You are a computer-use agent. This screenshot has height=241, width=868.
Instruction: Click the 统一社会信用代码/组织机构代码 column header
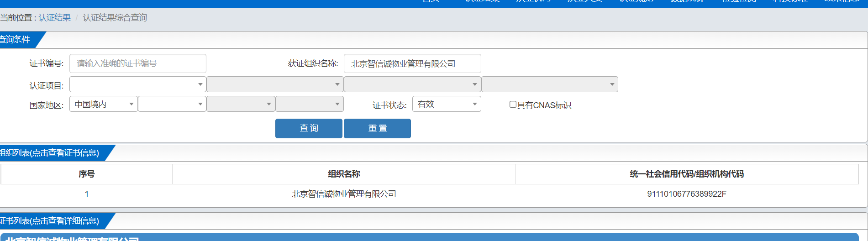point(687,174)
